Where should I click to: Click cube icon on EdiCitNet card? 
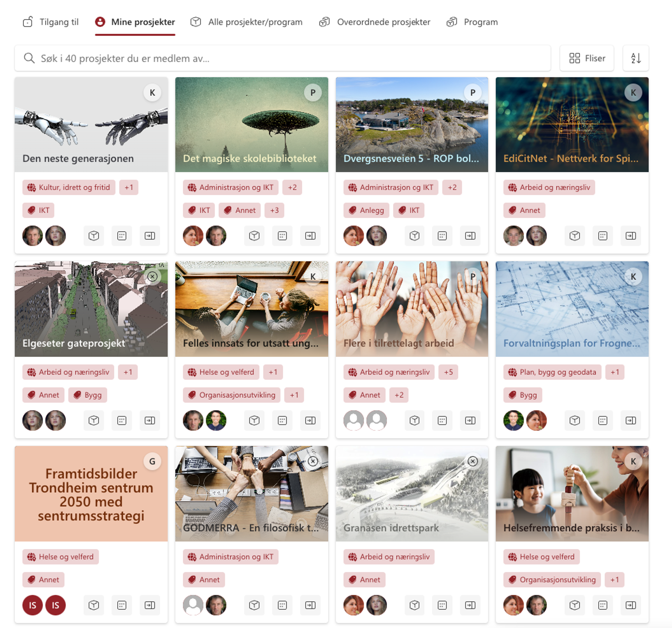(x=575, y=236)
